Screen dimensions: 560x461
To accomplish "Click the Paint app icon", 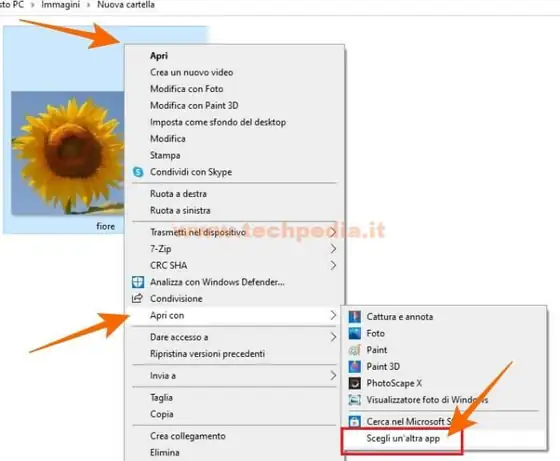I will tap(354, 350).
